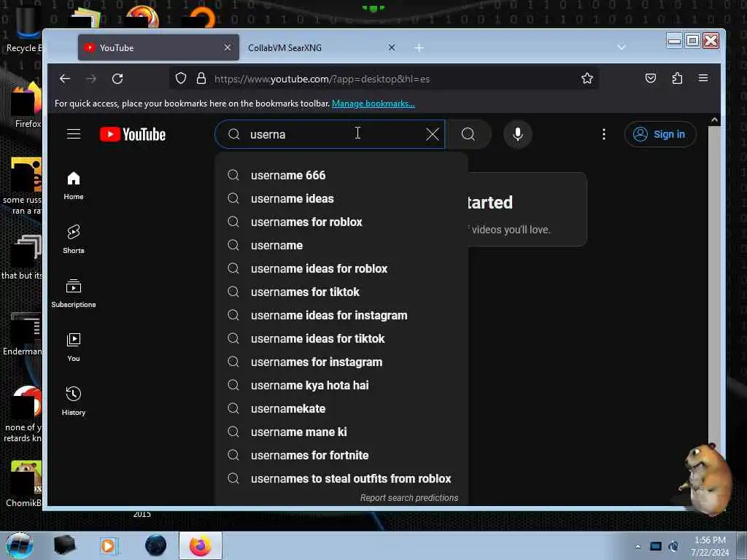
Task: Open the Windows Start orb
Action: (20, 545)
